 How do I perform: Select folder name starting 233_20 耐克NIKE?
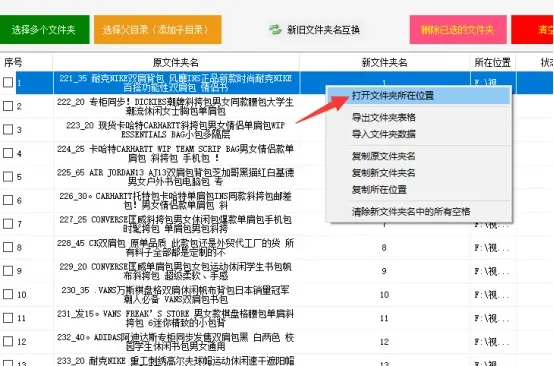coord(176,360)
